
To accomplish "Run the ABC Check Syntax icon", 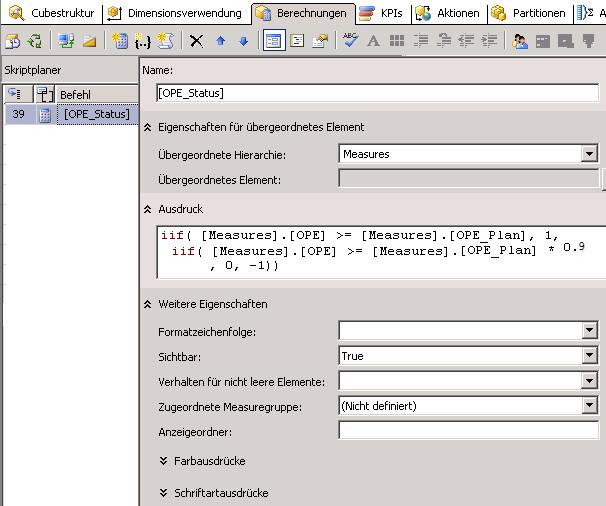I will coord(350,41).
